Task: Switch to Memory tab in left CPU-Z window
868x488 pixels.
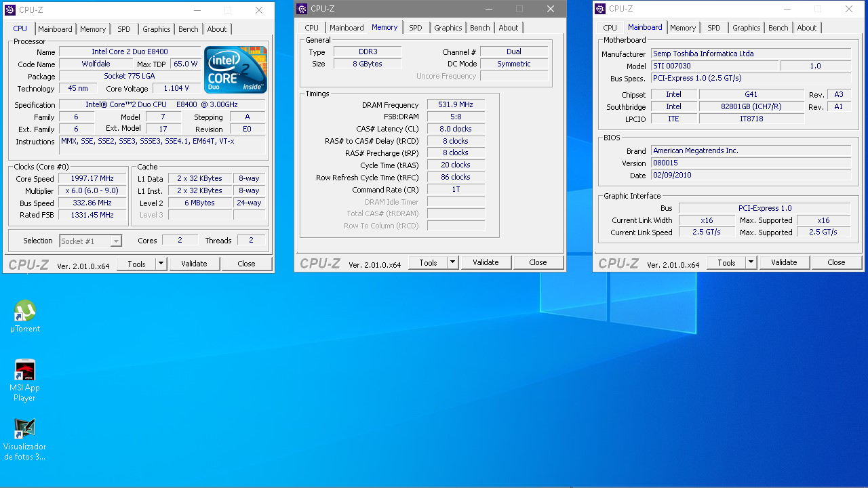Action: pos(93,29)
